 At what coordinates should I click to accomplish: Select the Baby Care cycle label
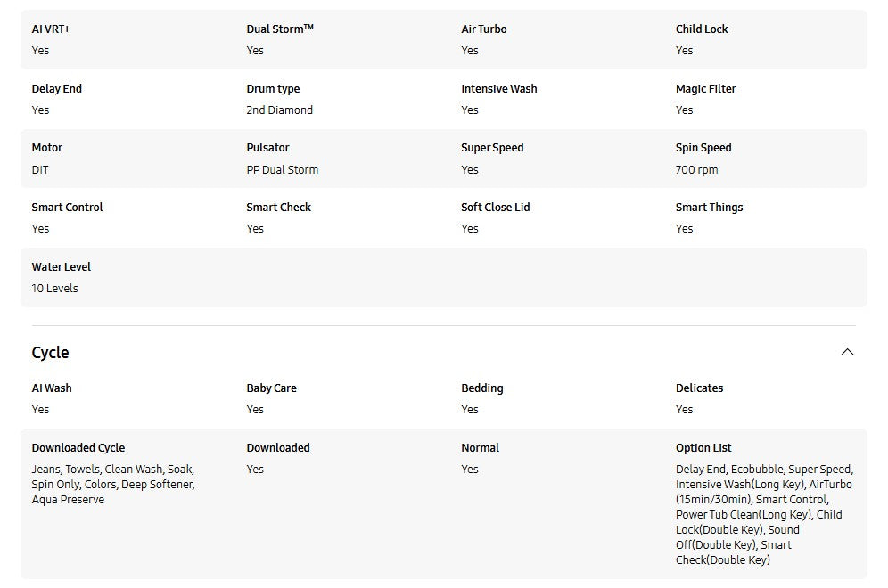(271, 388)
